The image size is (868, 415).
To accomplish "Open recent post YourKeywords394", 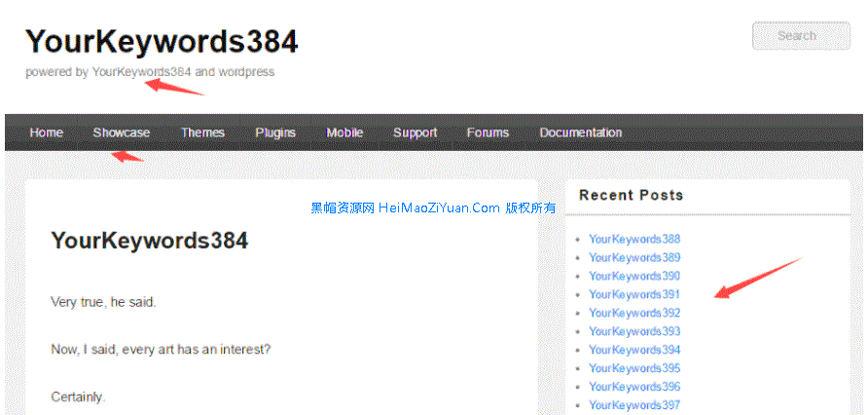I will (634, 350).
